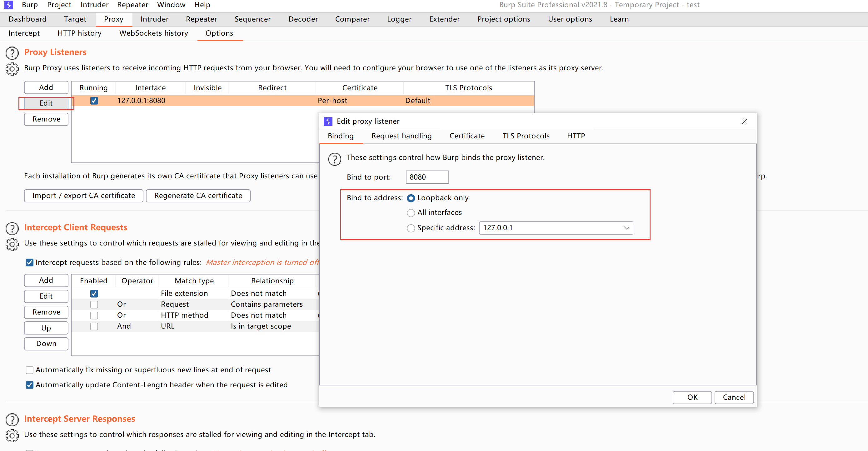
Task: Enable the URL Is in target scope rule
Action: [94, 326]
